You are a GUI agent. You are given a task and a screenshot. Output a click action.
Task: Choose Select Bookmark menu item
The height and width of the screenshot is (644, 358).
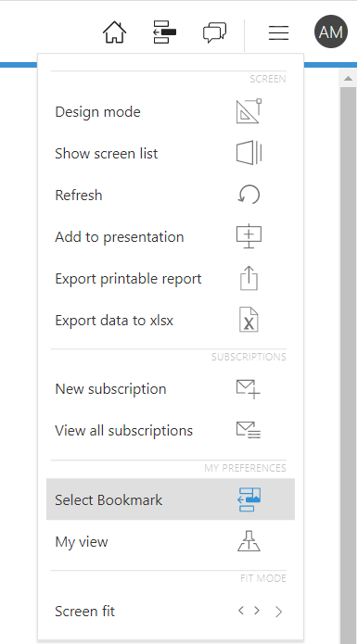point(171,499)
